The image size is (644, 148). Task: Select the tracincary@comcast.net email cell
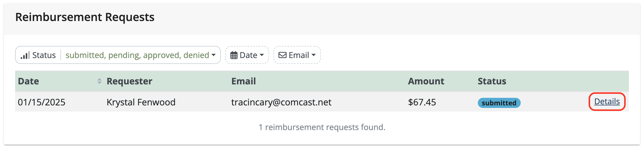[x=281, y=102]
